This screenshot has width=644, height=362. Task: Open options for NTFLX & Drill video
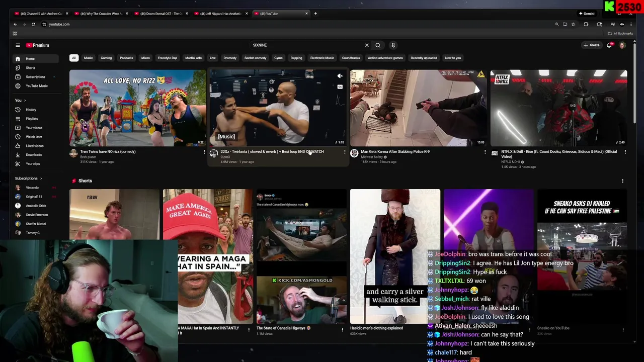tap(625, 152)
